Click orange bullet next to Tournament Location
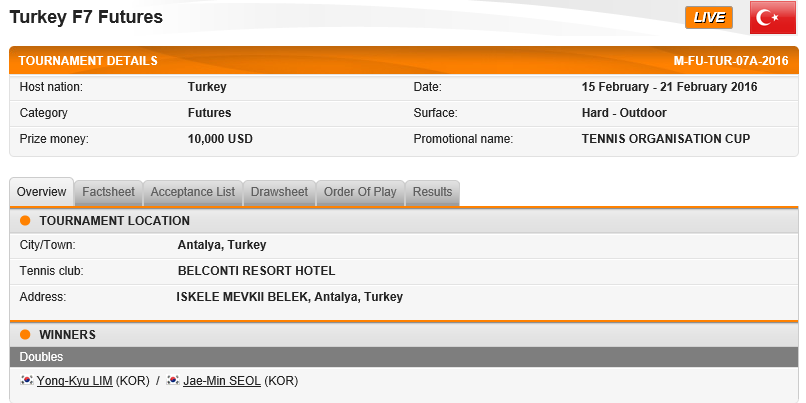This screenshot has height=403, width=806. pyautogui.click(x=25, y=221)
